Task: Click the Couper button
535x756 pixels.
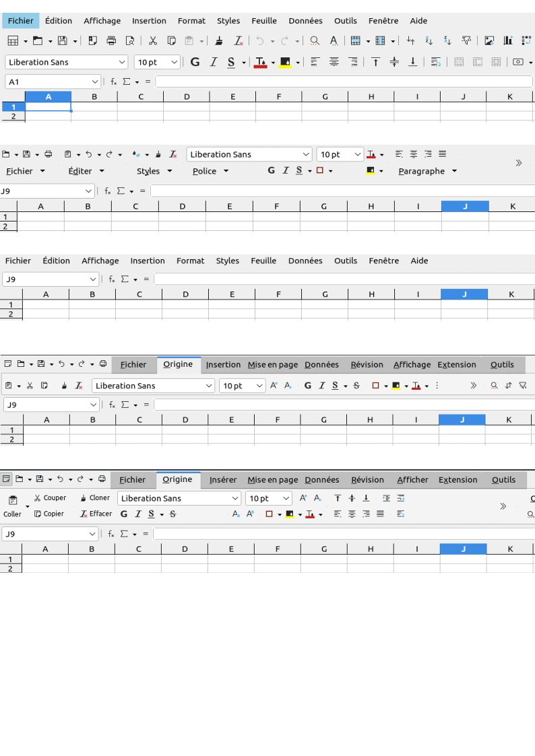Action: click(x=50, y=498)
